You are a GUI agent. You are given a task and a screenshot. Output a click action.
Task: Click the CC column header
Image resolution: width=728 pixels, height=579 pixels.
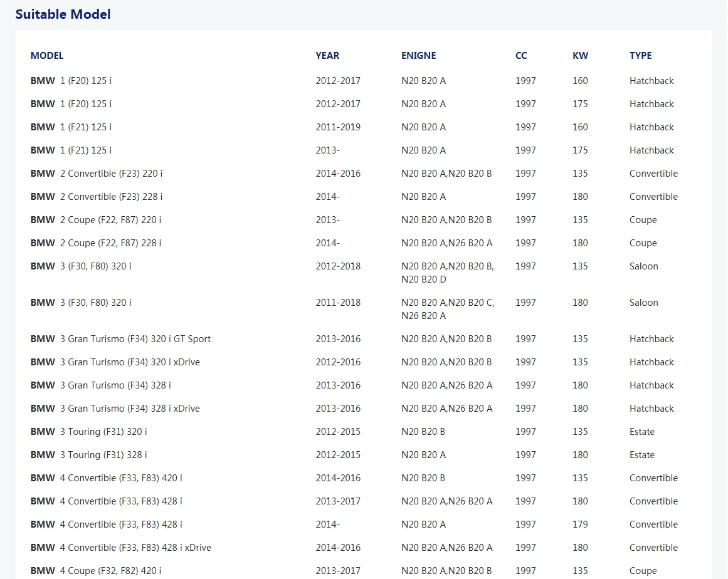[x=521, y=56]
